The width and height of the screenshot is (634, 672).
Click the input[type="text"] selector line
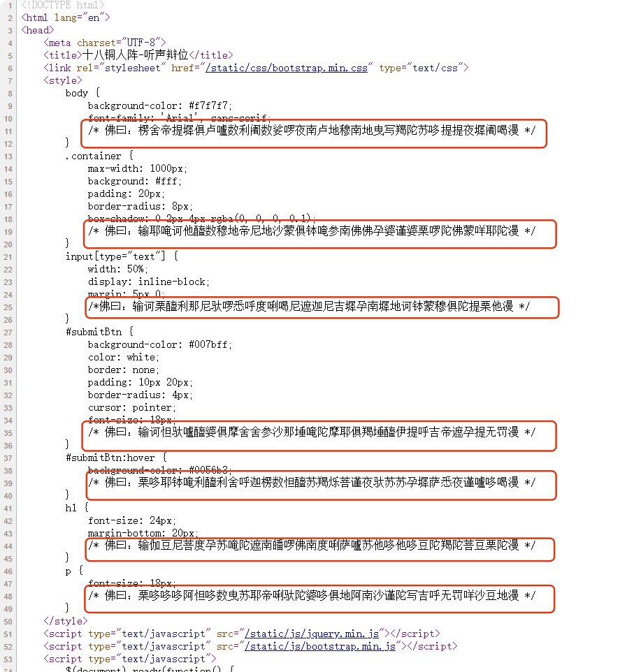click(122, 256)
